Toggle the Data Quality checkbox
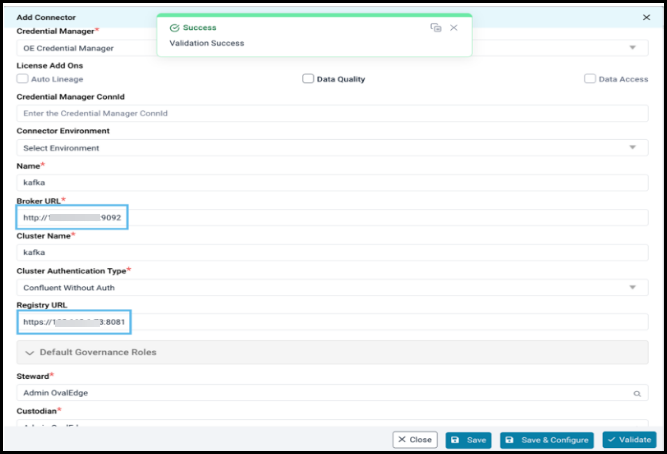Viewport: 667px width, 454px height. [x=308, y=79]
